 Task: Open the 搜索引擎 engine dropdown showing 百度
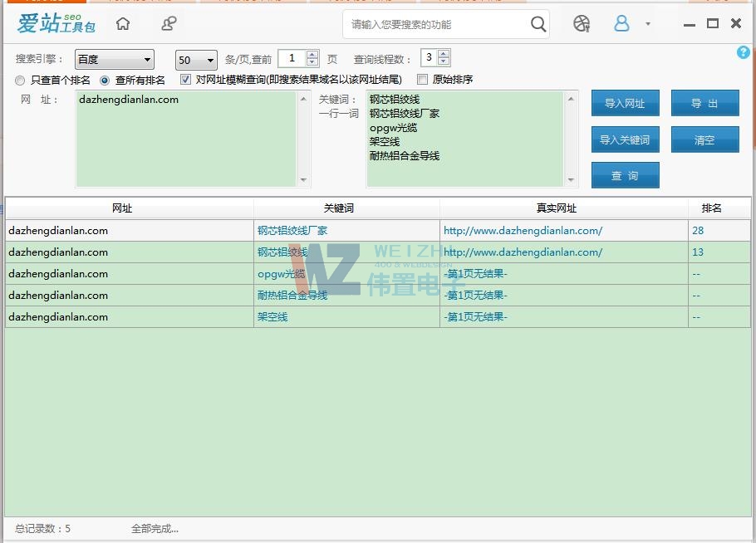coord(114,59)
